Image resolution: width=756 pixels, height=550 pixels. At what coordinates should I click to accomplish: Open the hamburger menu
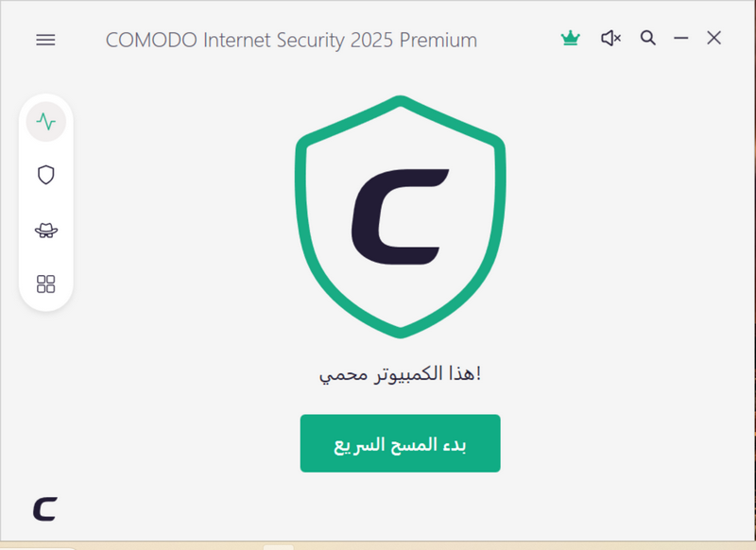[45, 40]
